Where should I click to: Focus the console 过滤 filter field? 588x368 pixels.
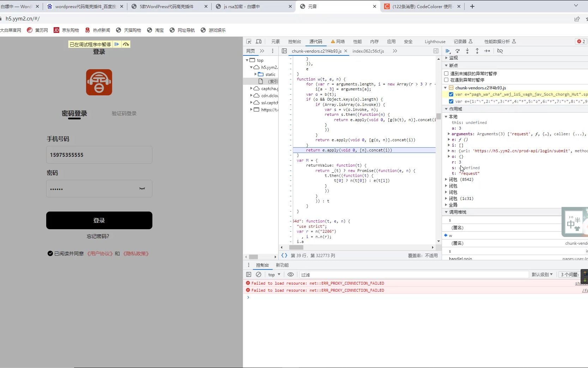413,274
